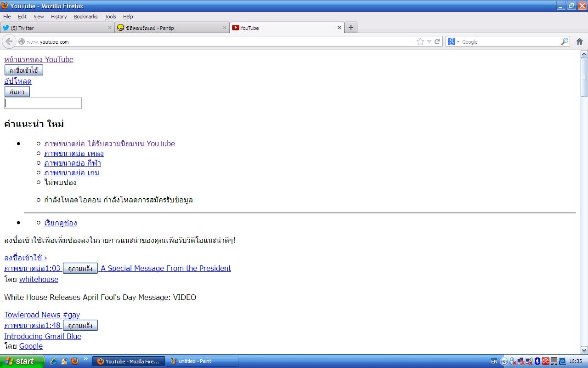
Task: Launch Internet Explorer from the quick launch
Action: (x=54, y=361)
